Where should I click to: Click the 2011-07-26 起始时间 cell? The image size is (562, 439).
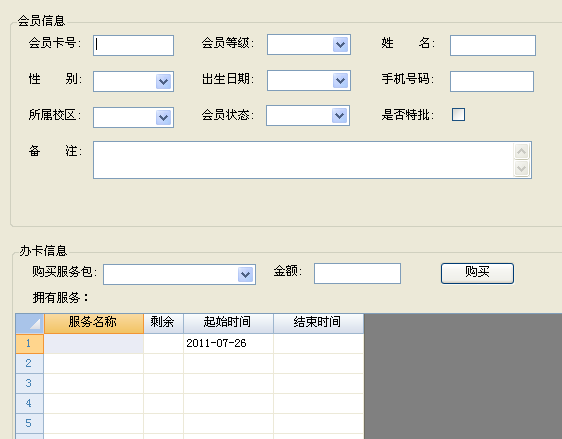228,343
